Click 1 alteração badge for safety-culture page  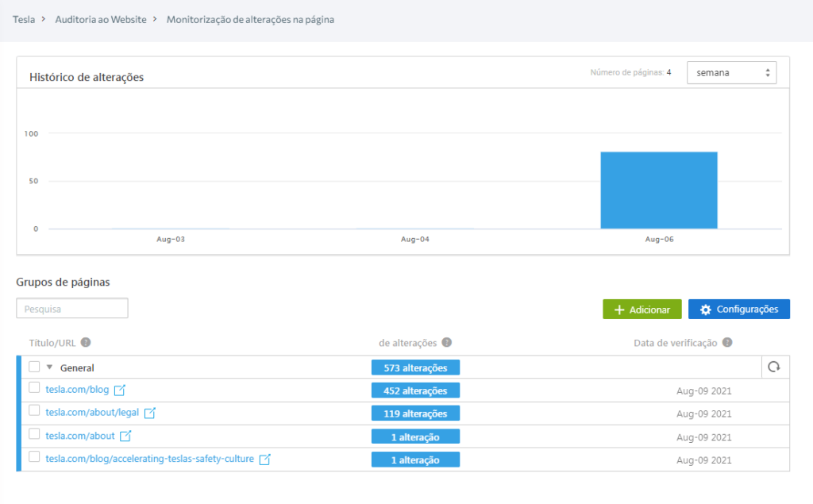(x=415, y=460)
